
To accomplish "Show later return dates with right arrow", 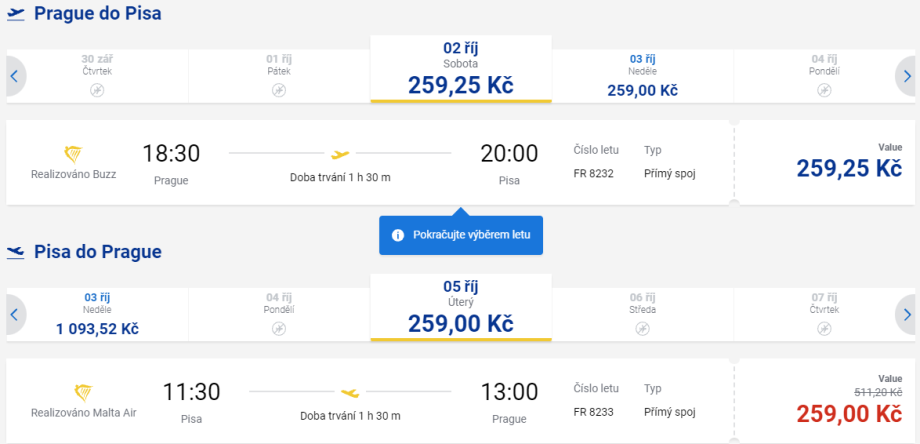I will pos(906,314).
